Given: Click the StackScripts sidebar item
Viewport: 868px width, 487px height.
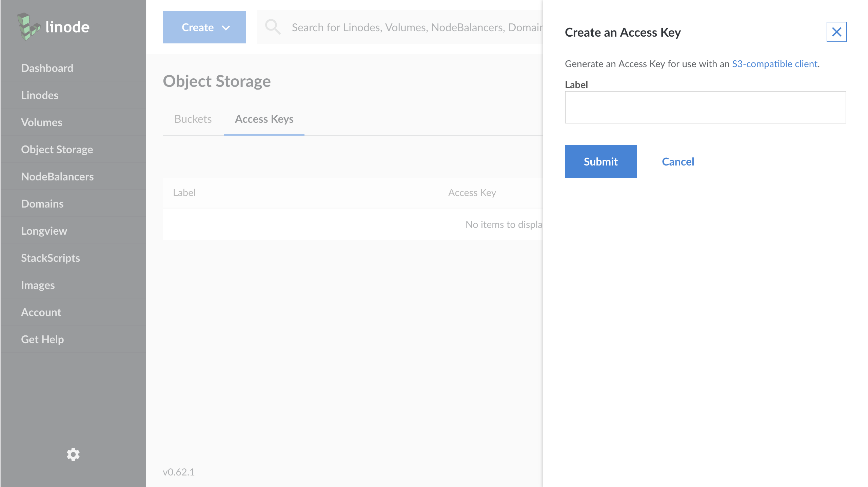Looking at the screenshot, I should tap(50, 258).
